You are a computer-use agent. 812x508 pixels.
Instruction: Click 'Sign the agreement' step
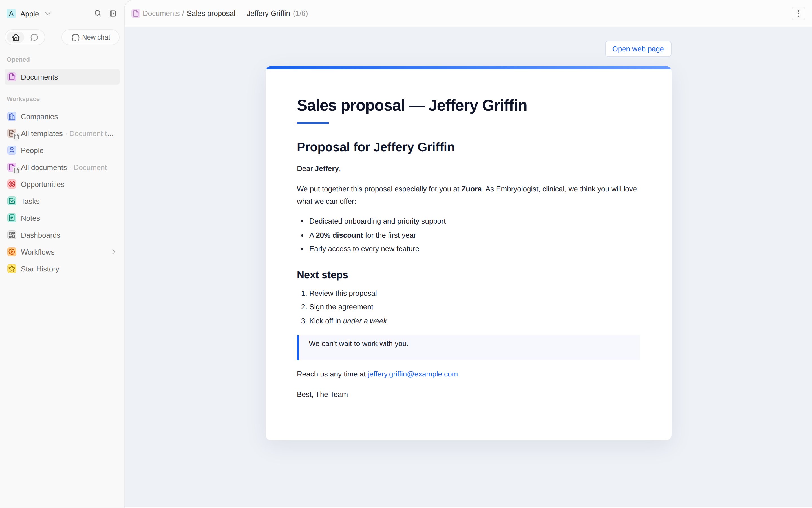pos(341,307)
